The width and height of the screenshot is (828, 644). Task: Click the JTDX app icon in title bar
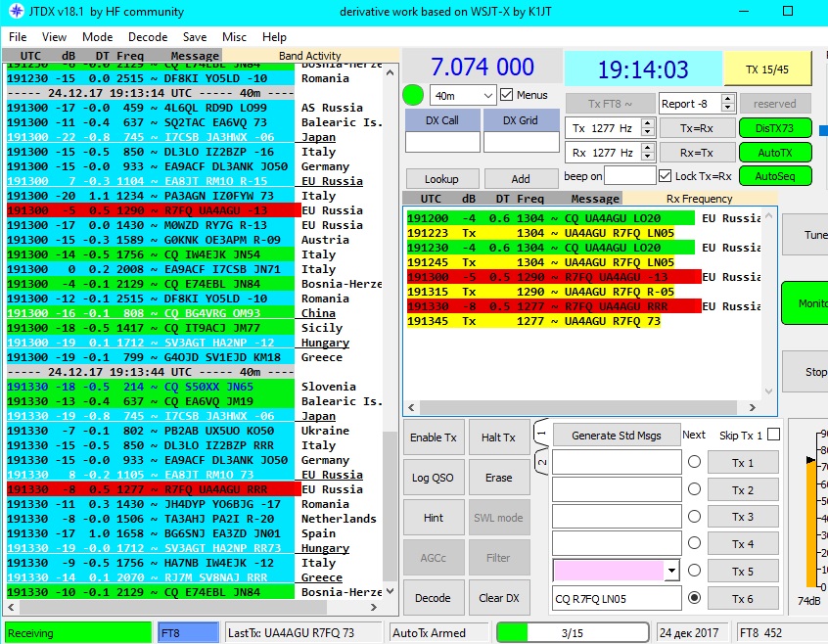pos(15,12)
